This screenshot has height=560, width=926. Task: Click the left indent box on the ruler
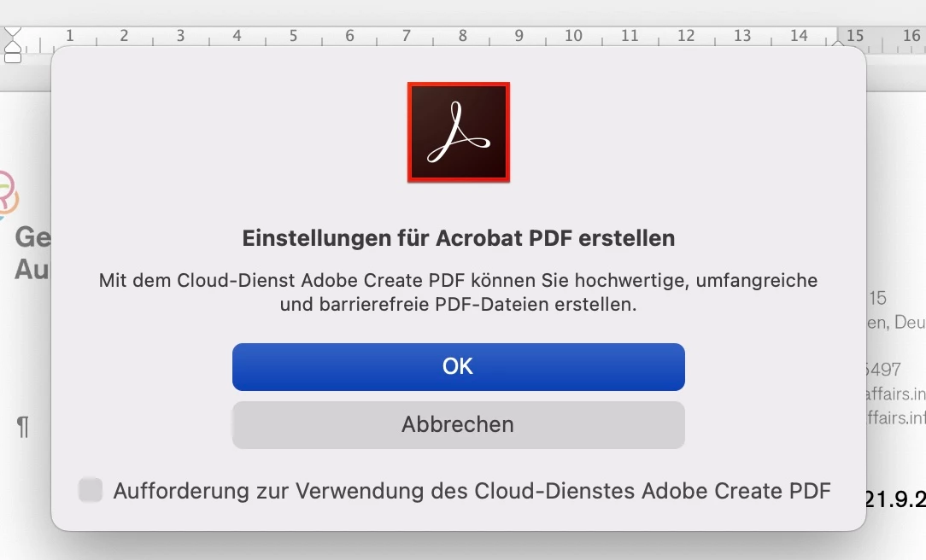[x=13, y=58]
